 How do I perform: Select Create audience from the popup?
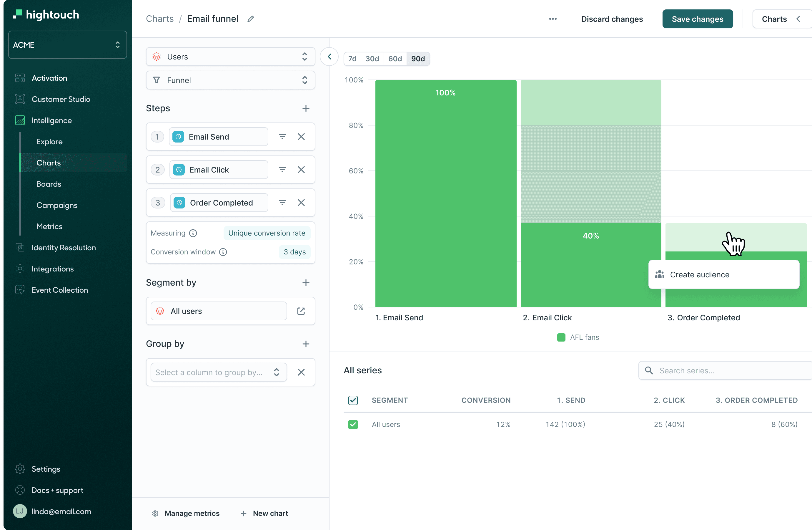(699, 274)
